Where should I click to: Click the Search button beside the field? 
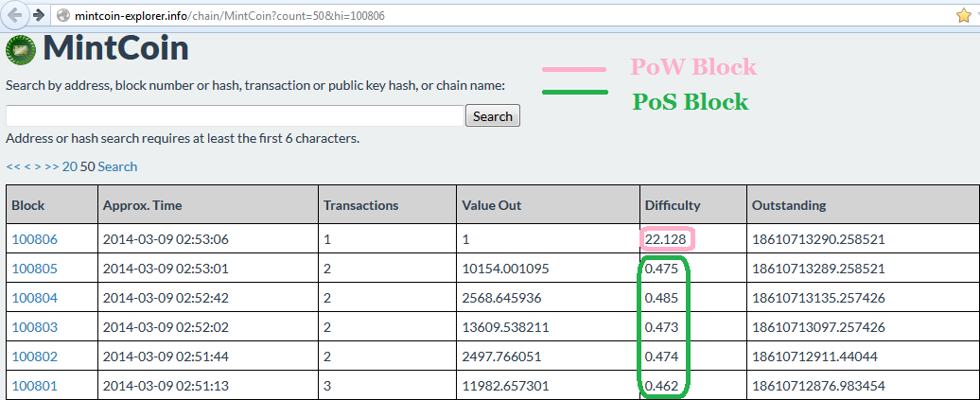tap(493, 115)
